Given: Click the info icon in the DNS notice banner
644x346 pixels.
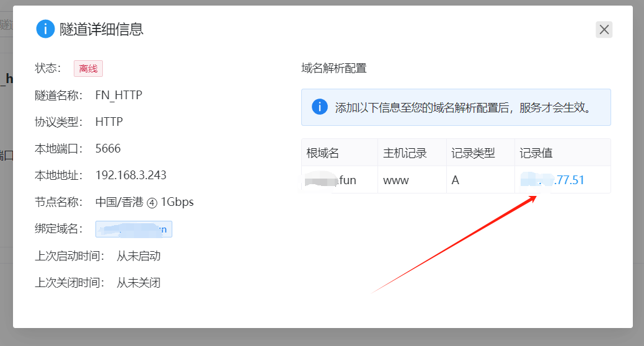Looking at the screenshot, I should click(x=320, y=107).
